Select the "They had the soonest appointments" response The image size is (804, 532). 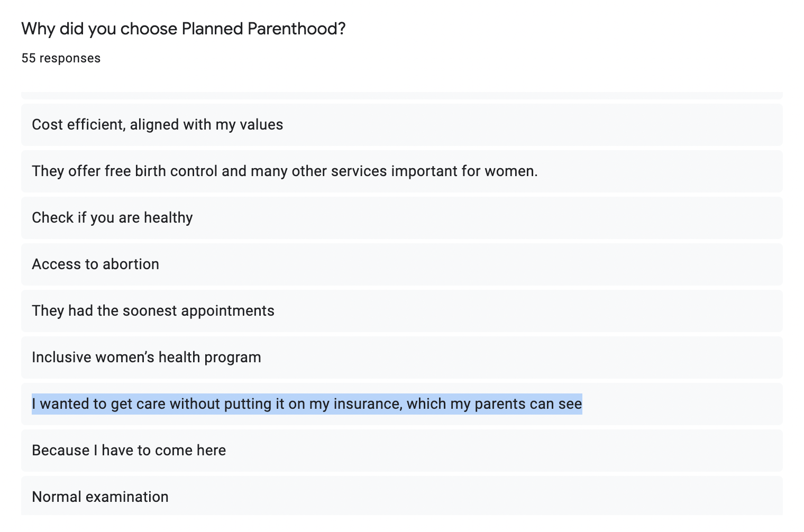[153, 311]
